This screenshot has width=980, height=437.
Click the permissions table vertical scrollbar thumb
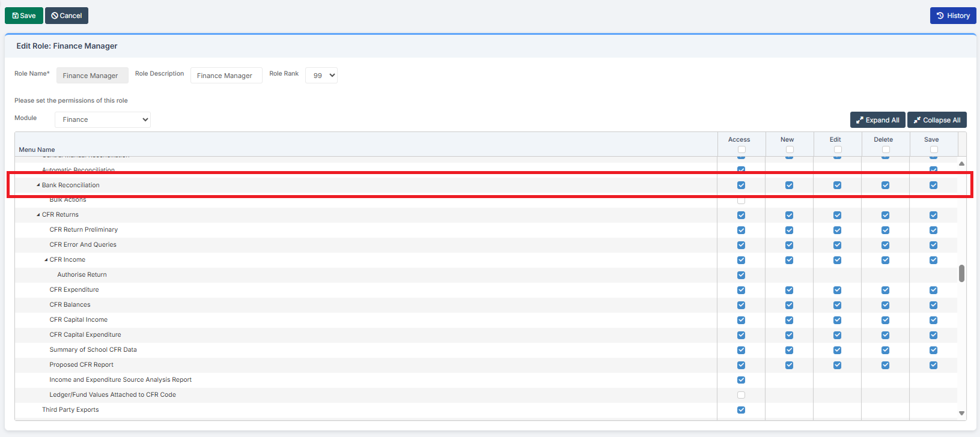961,273
